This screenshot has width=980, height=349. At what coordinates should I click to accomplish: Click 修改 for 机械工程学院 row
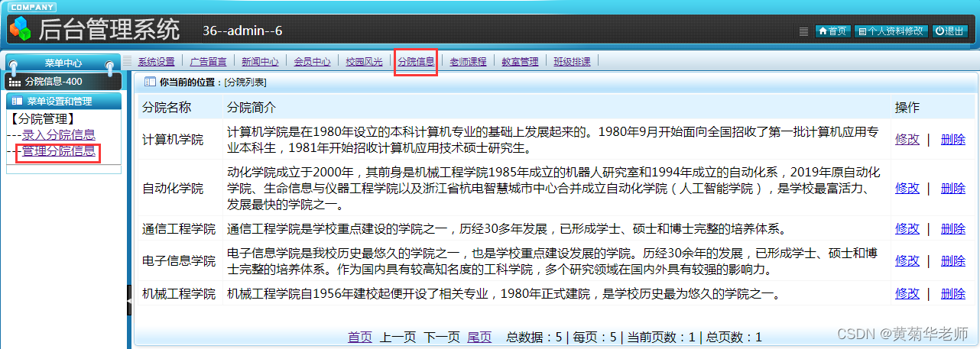[x=907, y=293]
